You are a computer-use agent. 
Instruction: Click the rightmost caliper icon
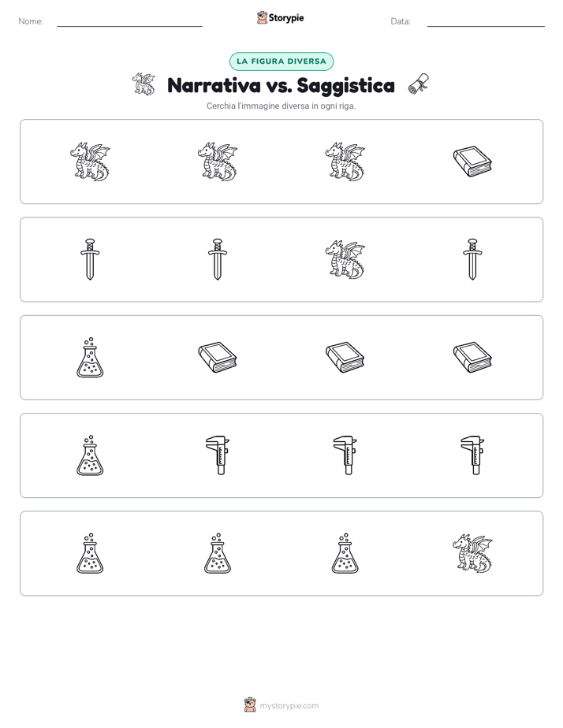coord(472,455)
